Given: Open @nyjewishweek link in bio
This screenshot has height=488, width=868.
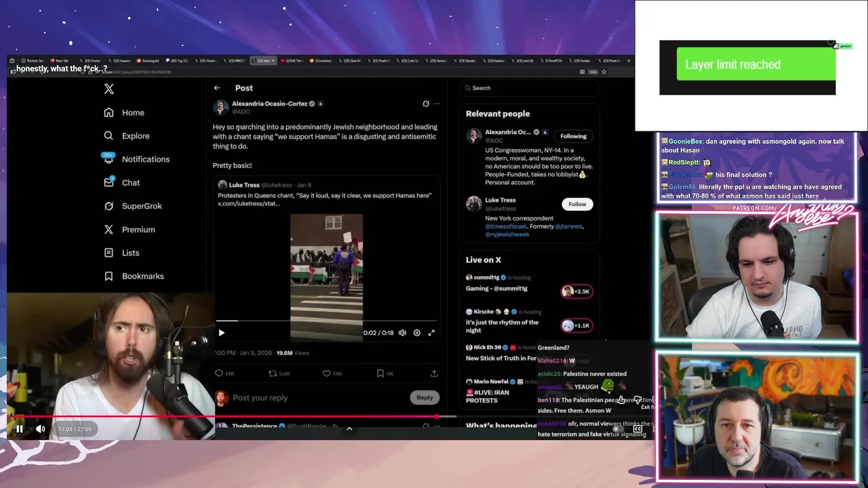Looking at the screenshot, I should click(507, 235).
